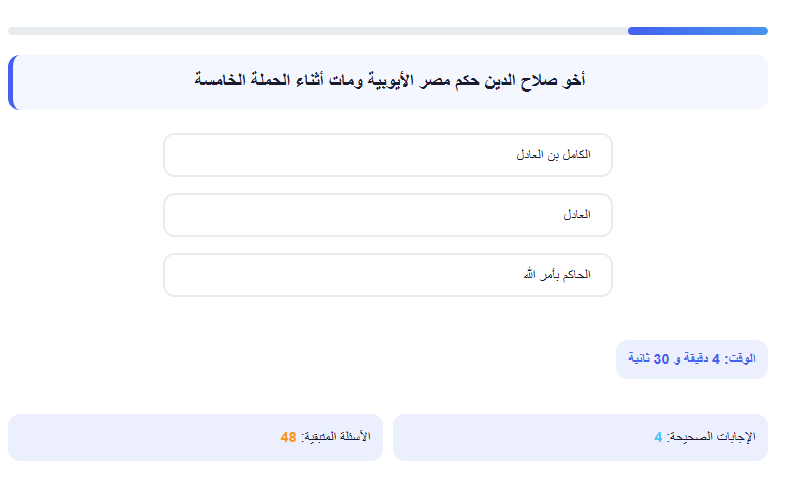Click the blue accent edge of question card
Image resolution: width=785 pixels, height=481 pixels.
point(11,83)
